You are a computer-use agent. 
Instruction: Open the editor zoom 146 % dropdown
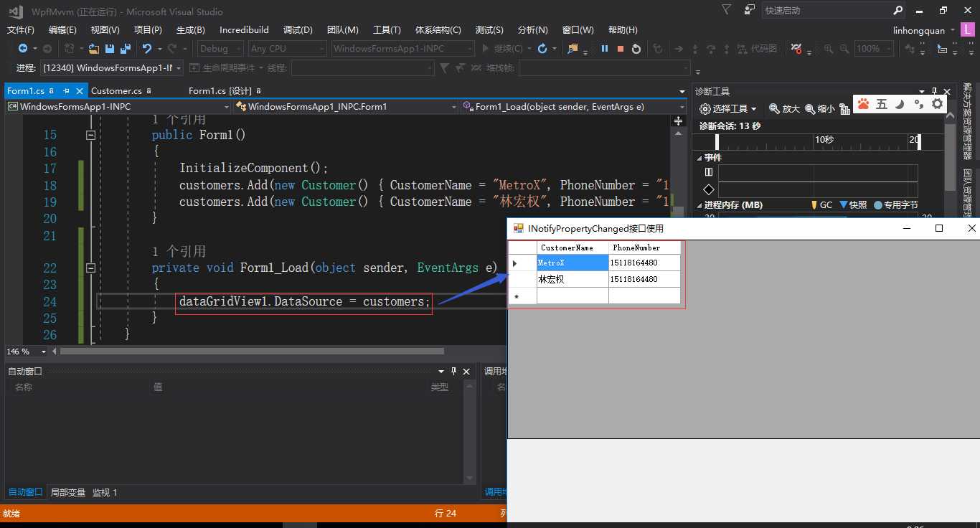44,352
